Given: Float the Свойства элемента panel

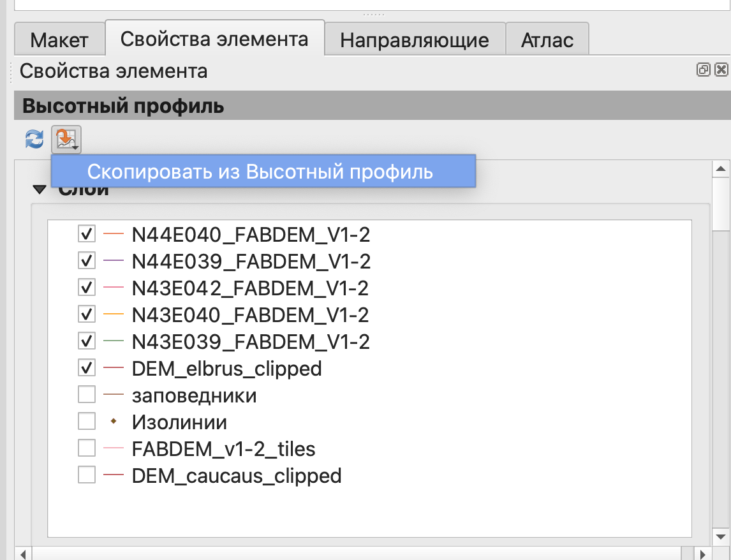Looking at the screenshot, I should (703, 70).
